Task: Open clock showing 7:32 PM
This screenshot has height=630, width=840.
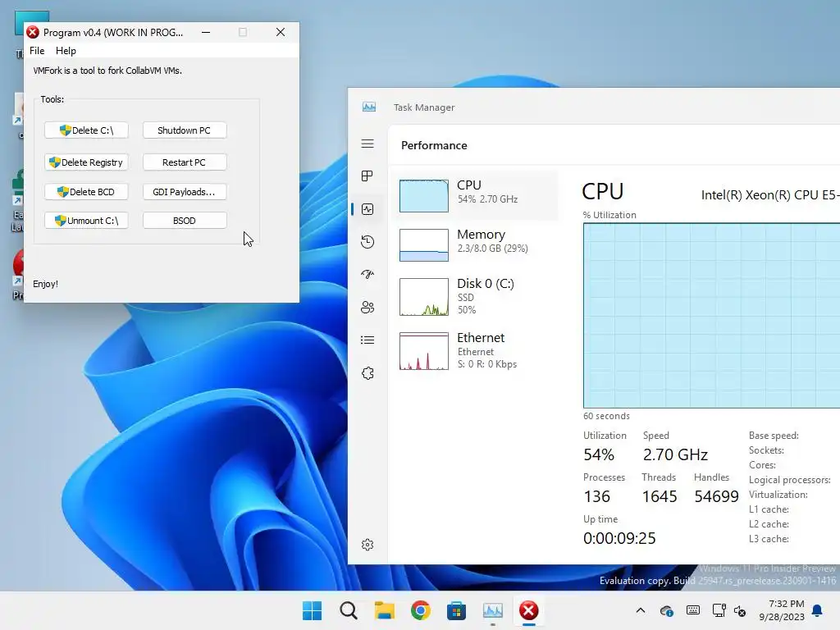Action: 782,610
